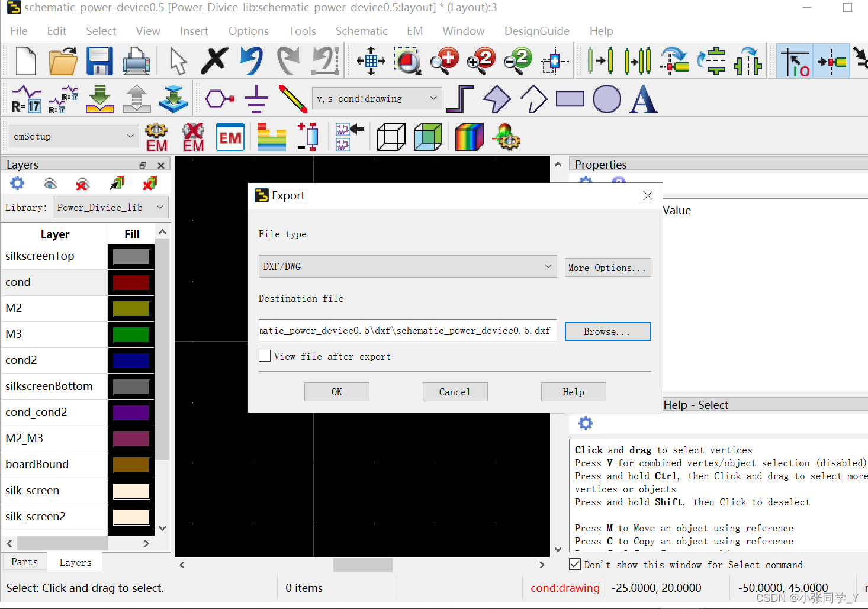868x609 pixels.
Task: Open the substrate editor icon
Action: point(272,137)
